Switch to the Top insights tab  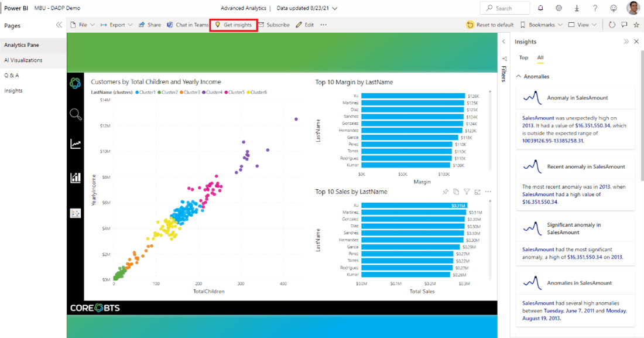(x=523, y=57)
